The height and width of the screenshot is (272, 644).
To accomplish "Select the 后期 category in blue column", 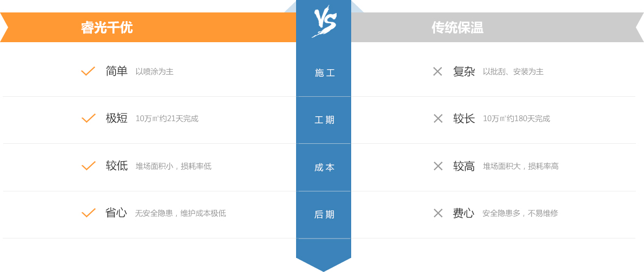I will 324,215.
